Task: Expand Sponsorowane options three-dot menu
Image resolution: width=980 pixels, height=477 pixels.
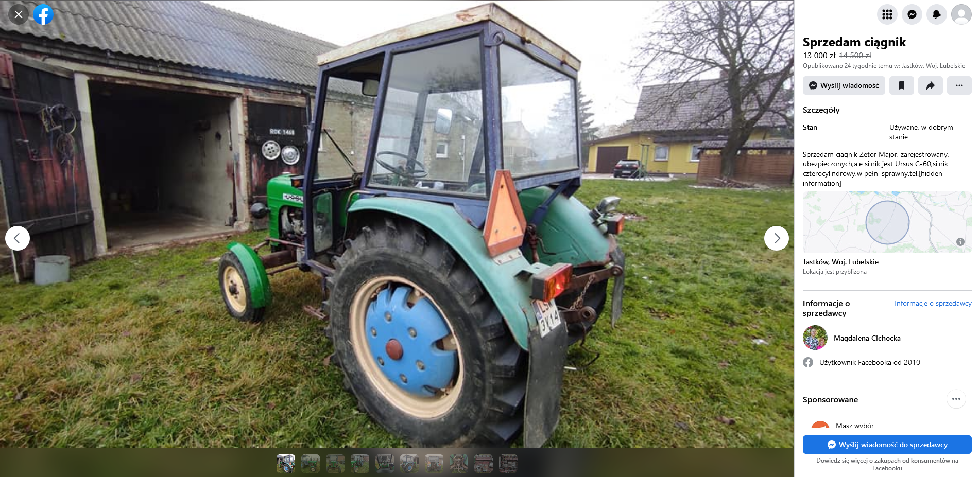Action: point(956,399)
